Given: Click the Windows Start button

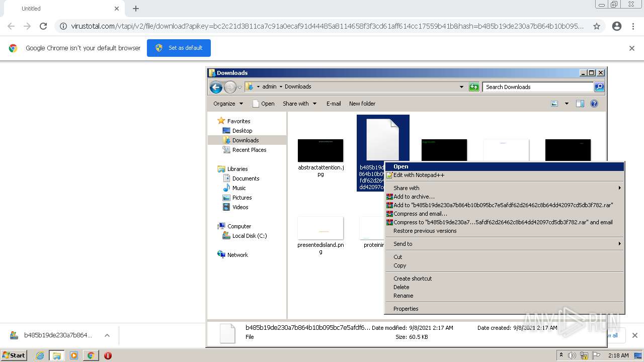Looking at the screenshot, I should click(x=14, y=355).
